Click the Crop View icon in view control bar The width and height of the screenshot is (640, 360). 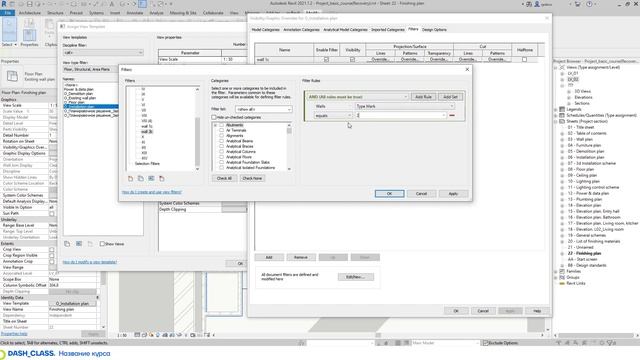[x=165, y=335]
